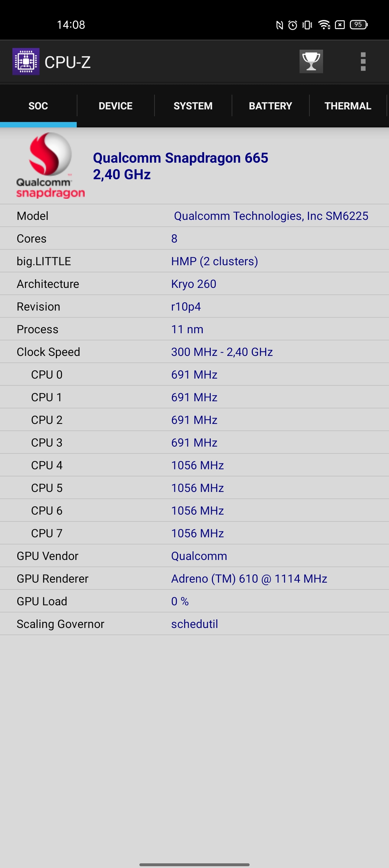Tap the Model row showing SM6225
Screen dimensions: 389x868
click(x=194, y=216)
